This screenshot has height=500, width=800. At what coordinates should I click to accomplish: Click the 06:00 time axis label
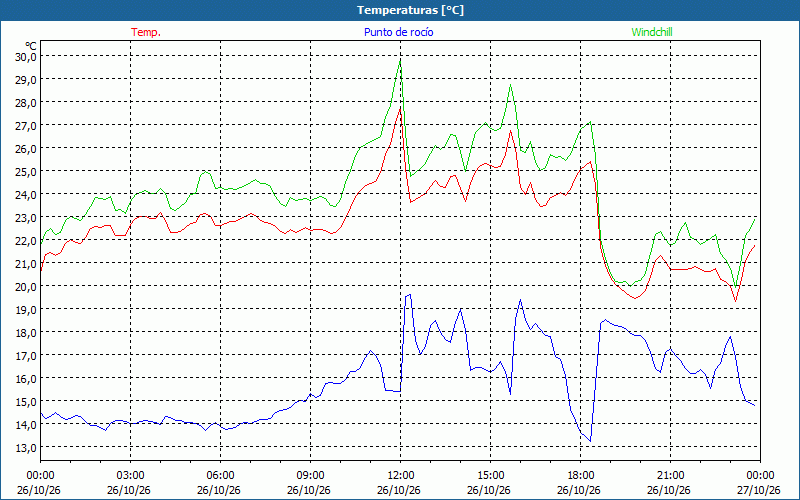(x=220, y=475)
